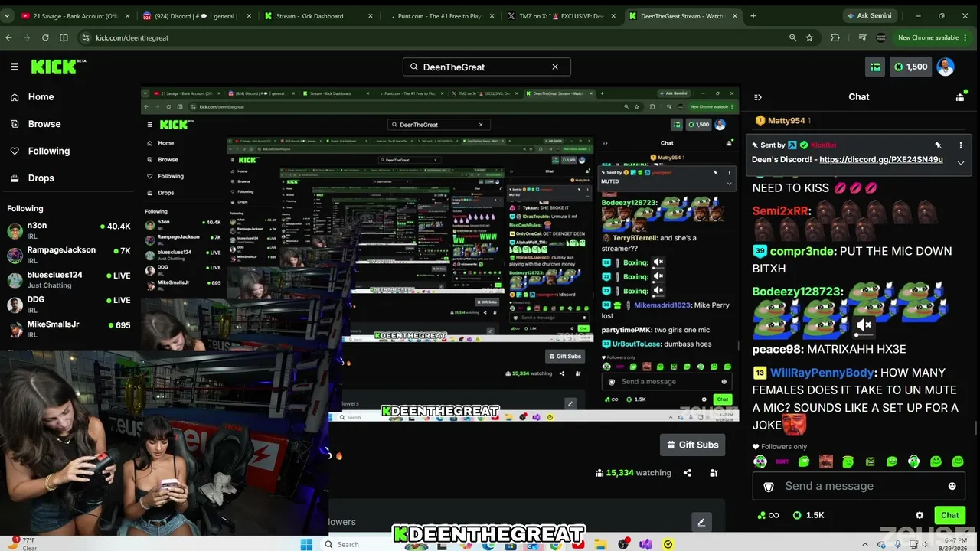Image resolution: width=980 pixels, height=551 pixels.
Task: Open n3on's channel from Following list
Action: (69, 230)
